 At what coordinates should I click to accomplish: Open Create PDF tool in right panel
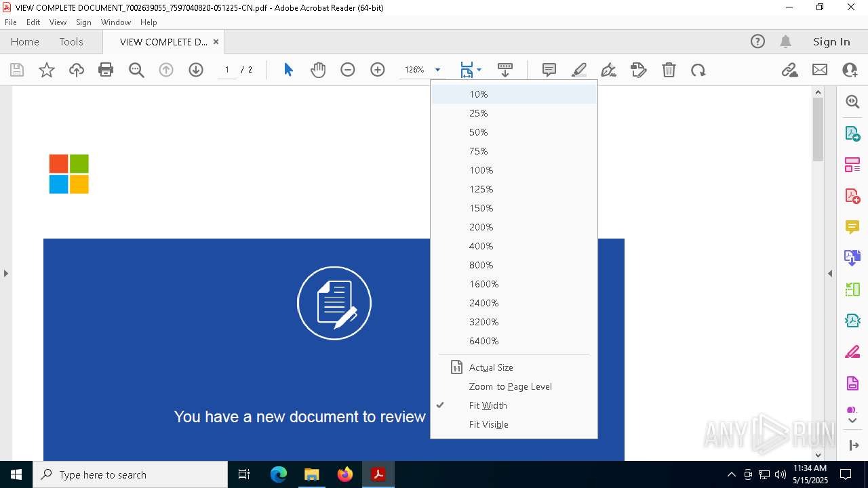[x=852, y=196]
